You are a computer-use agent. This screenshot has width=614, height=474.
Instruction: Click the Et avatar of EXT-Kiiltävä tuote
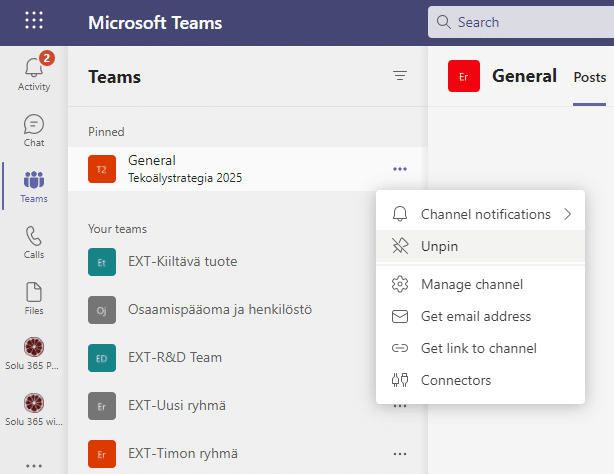click(x=102, y=262)
